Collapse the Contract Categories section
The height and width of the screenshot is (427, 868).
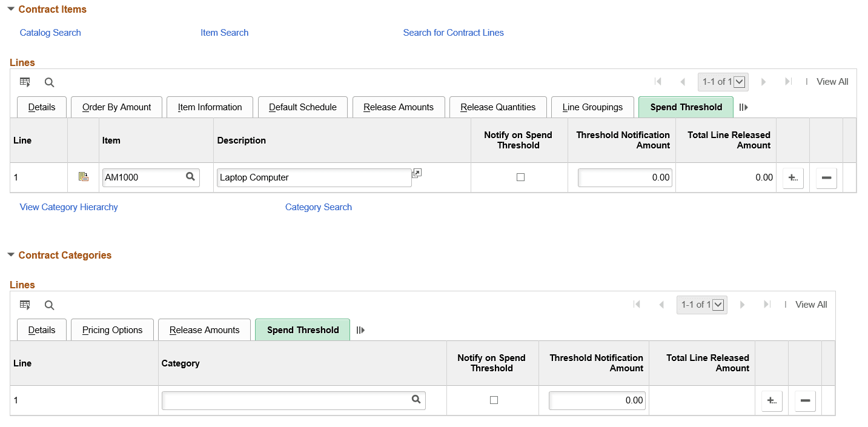[11, 255]
